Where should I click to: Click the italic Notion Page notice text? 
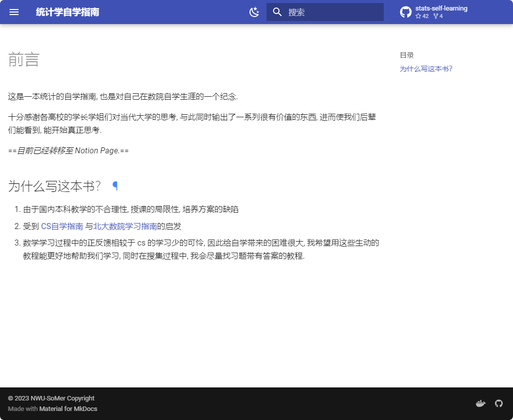(x=69, y=150)
